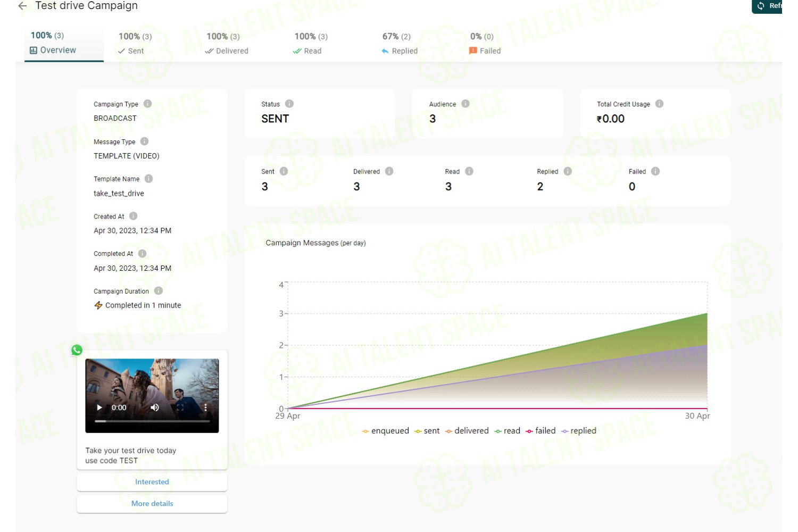The width and height of the screenshot is (798, 532).
Task: Toggle delivered series in chart legend
Action: click(467, 431)
